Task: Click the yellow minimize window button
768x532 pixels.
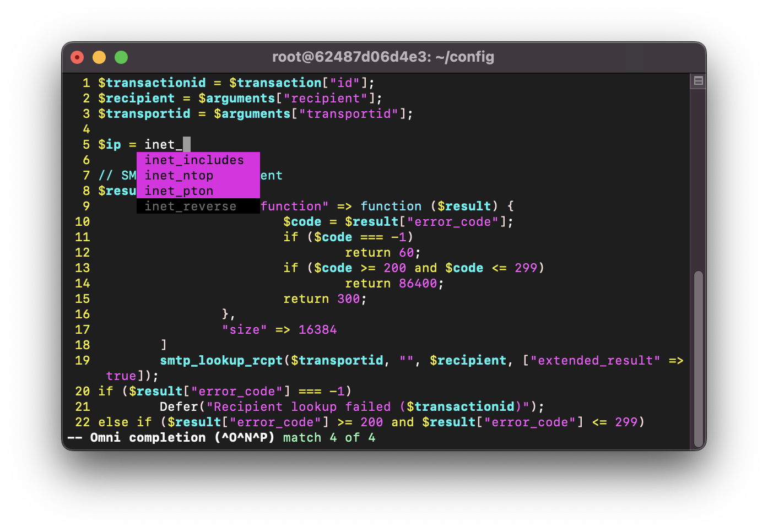Action: pos(99,57)
